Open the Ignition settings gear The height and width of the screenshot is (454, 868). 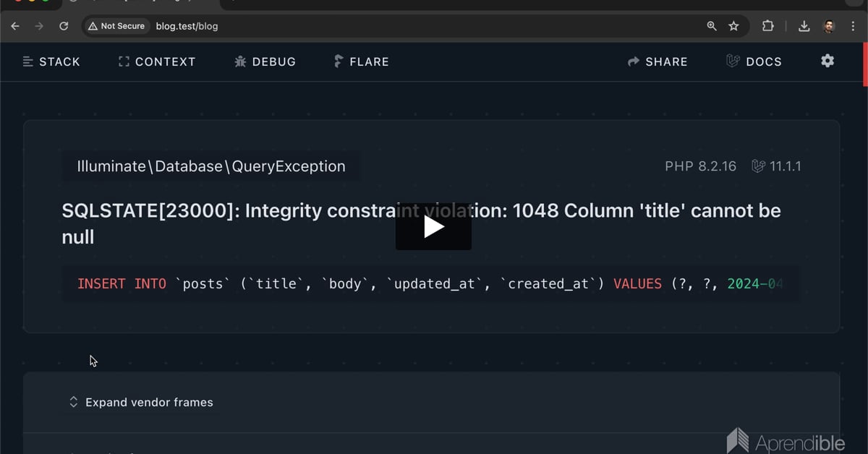[827, 61]
